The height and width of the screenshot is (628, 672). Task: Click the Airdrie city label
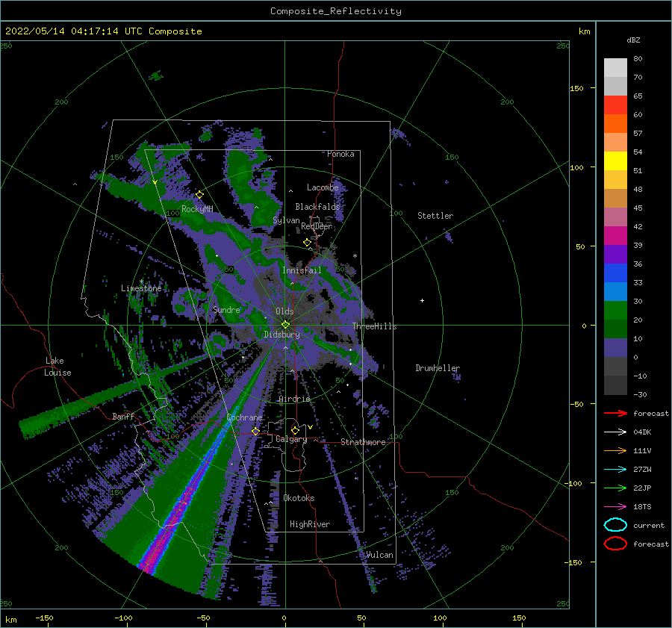tap(294, 399)
